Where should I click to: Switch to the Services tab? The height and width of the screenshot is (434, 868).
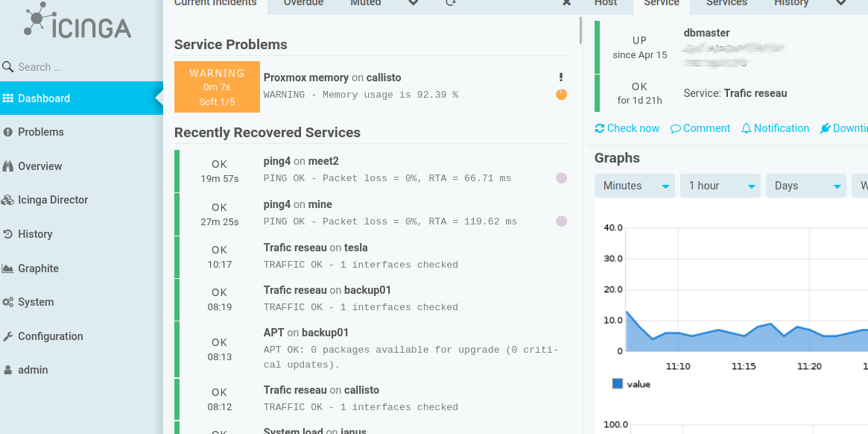tap(726, 4)
